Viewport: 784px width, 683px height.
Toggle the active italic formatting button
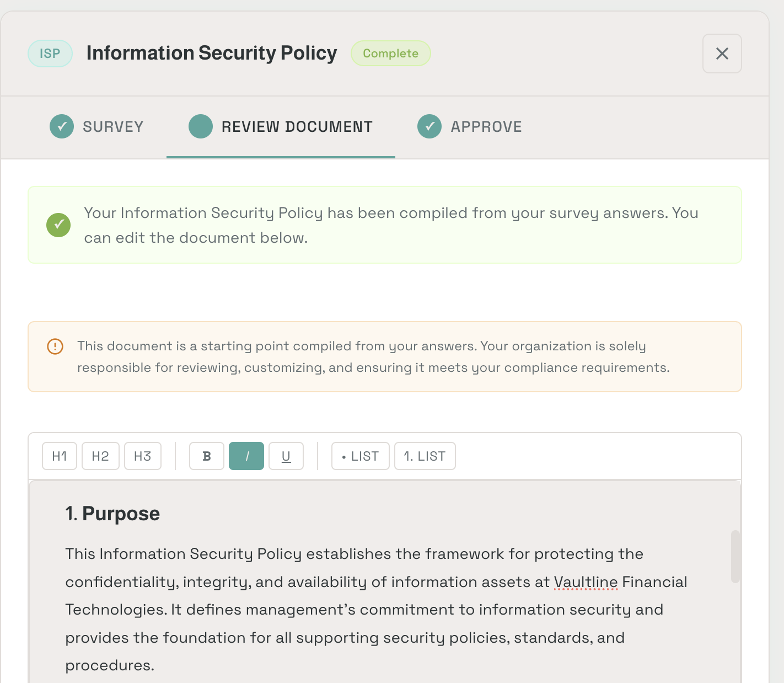pyautogui.click(x=246, y=456)
